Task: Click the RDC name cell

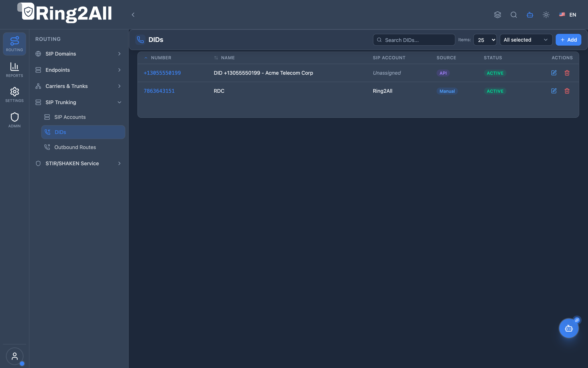Action: (x=219, y=91)
